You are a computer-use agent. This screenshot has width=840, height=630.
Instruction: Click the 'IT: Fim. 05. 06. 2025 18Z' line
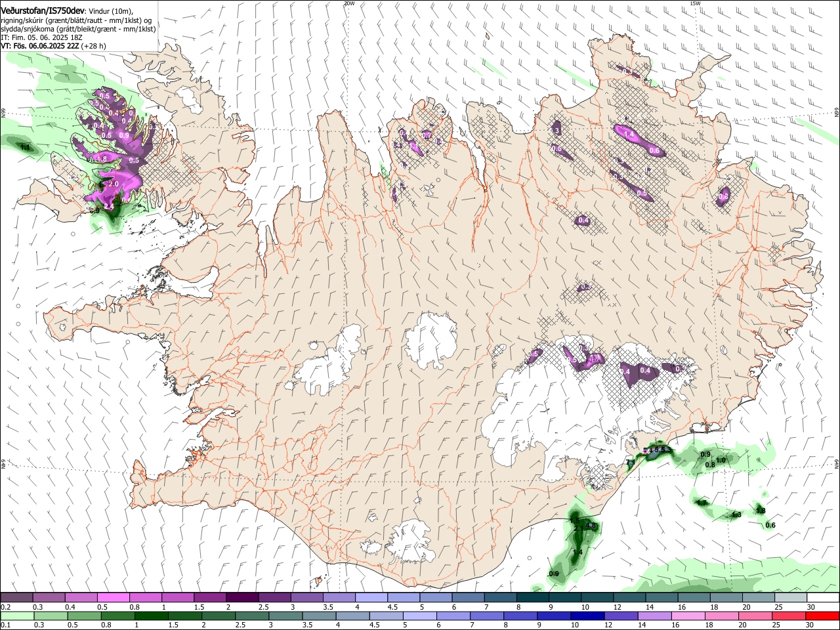tap(41, 37)
